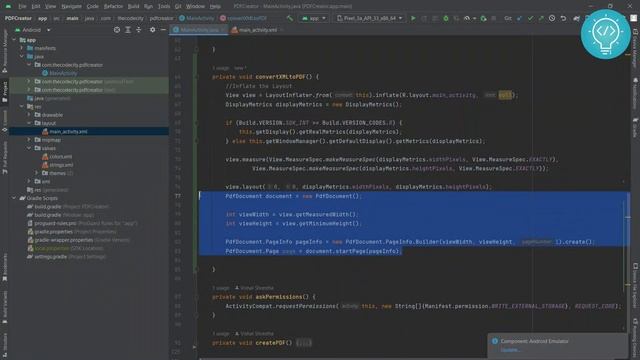Select MainActivity in the project tree
The height and width of the screenshot is (360, 640).
(x=60, y=73)
